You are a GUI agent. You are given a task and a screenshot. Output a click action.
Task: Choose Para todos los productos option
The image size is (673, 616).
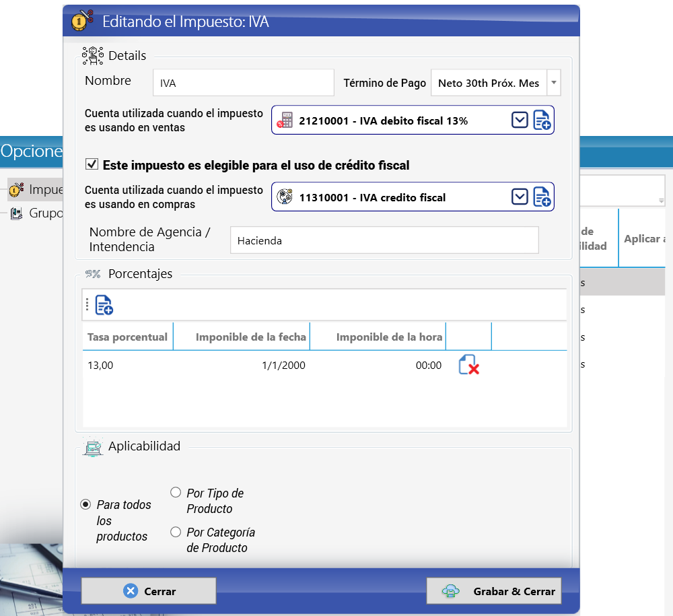click(x=86, y=504)
